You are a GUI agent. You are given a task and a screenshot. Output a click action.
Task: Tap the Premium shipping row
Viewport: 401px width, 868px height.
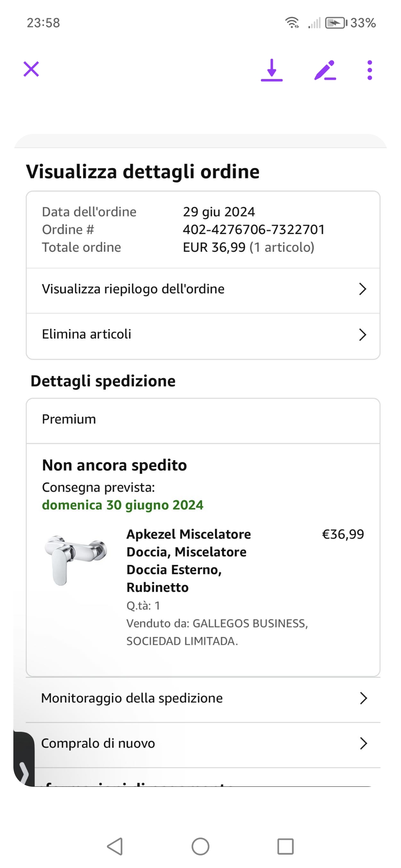click(x=203, y=420)
